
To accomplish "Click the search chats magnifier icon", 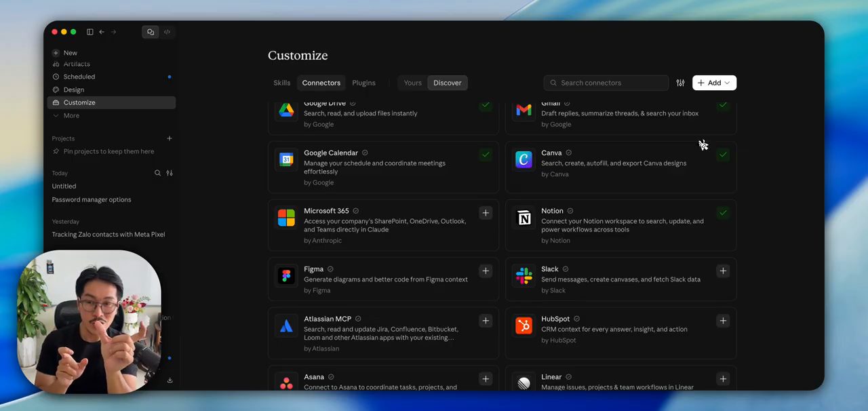I will [x=157, y=173].
